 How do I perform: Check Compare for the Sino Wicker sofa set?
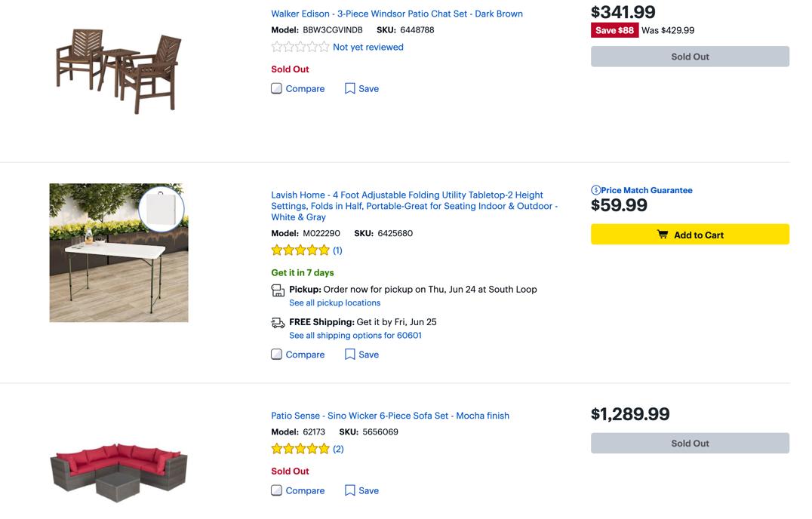pos(276,490)
